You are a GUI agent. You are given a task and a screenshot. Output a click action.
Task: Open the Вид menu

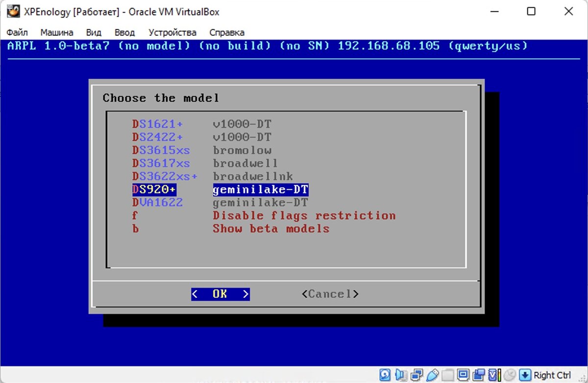tap(94, 33)
